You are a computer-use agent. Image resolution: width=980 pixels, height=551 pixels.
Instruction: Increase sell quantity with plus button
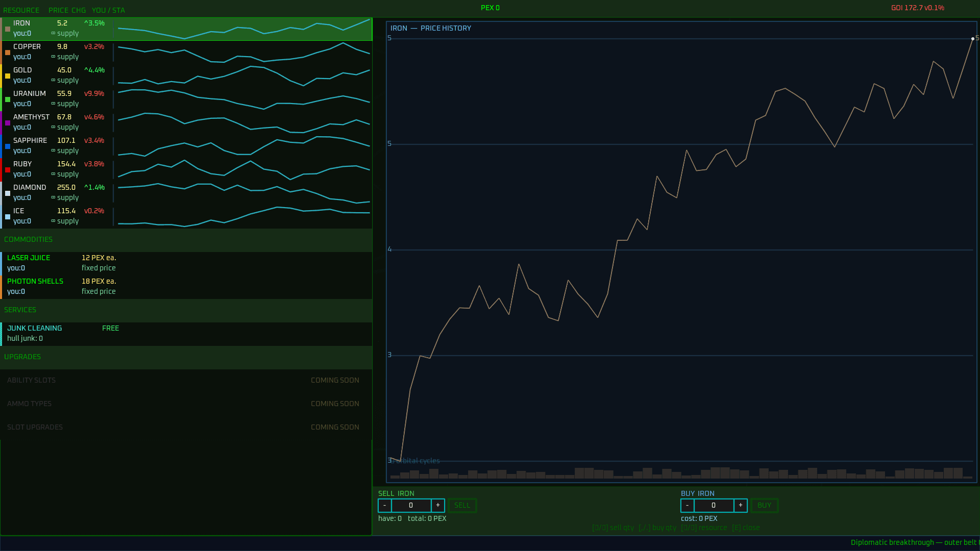click(438, 506)
